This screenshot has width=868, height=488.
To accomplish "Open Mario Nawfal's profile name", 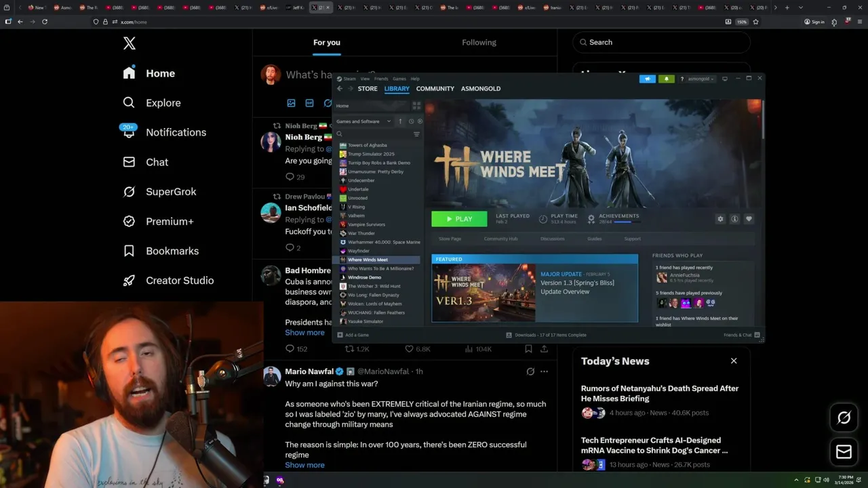I will click(309, 371).
